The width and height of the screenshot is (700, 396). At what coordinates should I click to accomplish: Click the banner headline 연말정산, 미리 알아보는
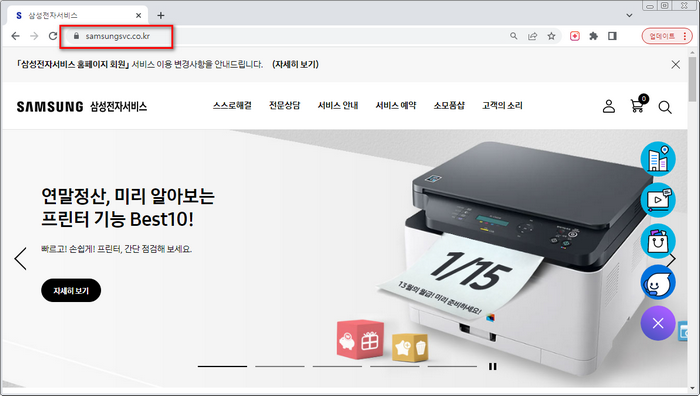(128, 196)
